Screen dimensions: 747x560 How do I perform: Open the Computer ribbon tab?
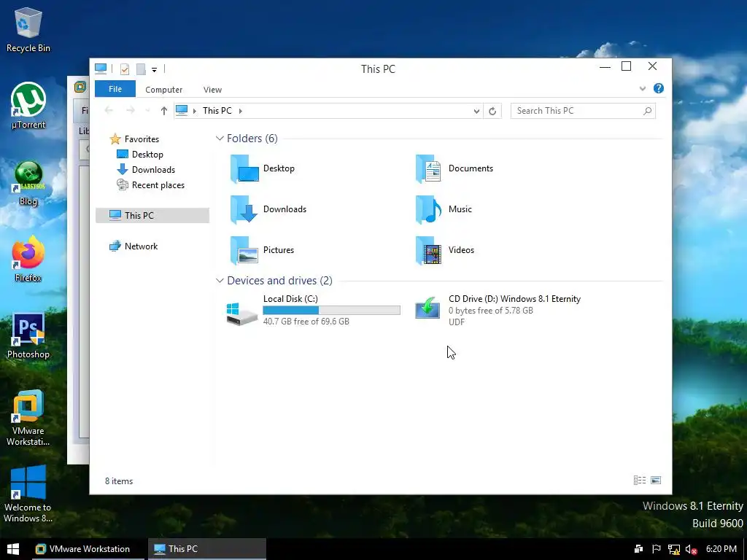coord(164,90)
